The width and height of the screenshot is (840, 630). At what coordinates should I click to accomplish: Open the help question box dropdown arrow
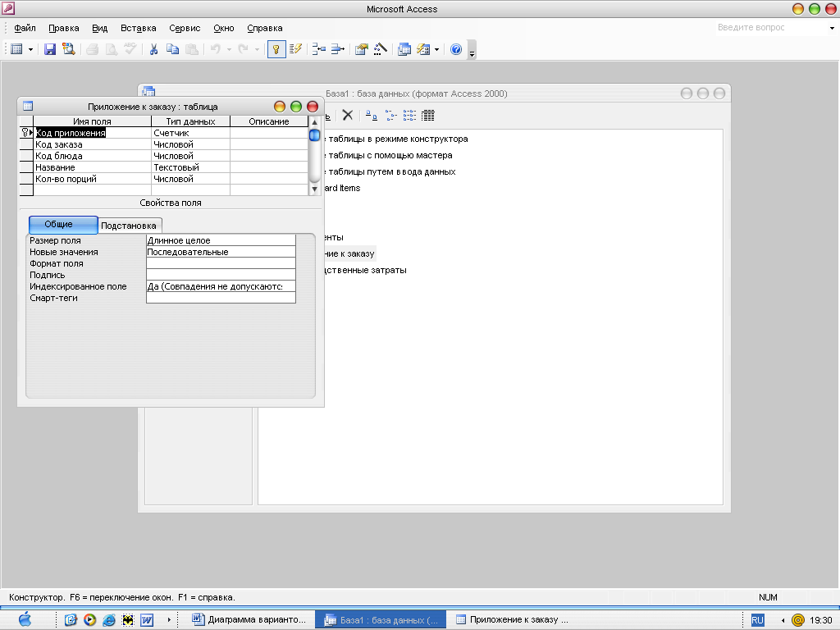click(x=832, y=28)
